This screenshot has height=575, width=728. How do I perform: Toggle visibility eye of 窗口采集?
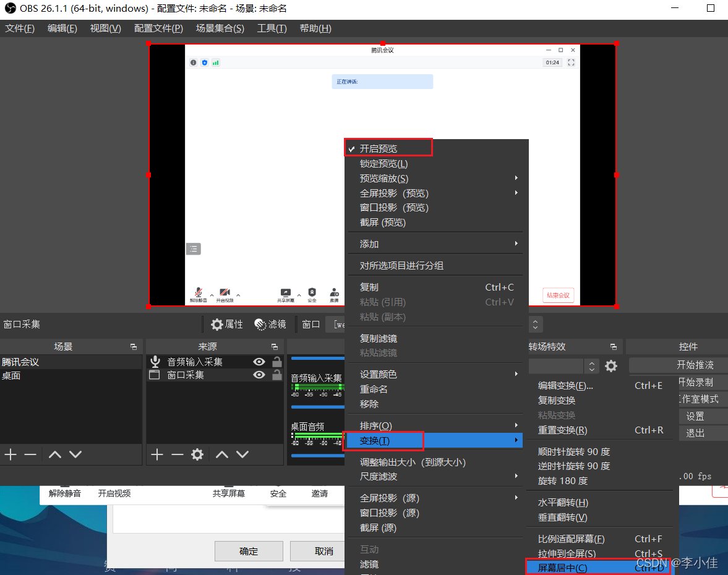coord(259,375)
